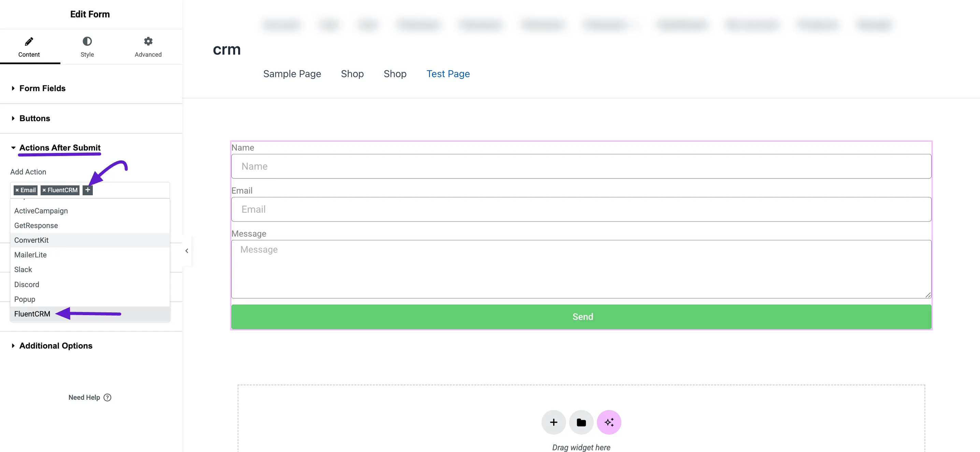Expand the Buttons section
The width and height of the screenshot is (980, 452).
coord(34,118)
